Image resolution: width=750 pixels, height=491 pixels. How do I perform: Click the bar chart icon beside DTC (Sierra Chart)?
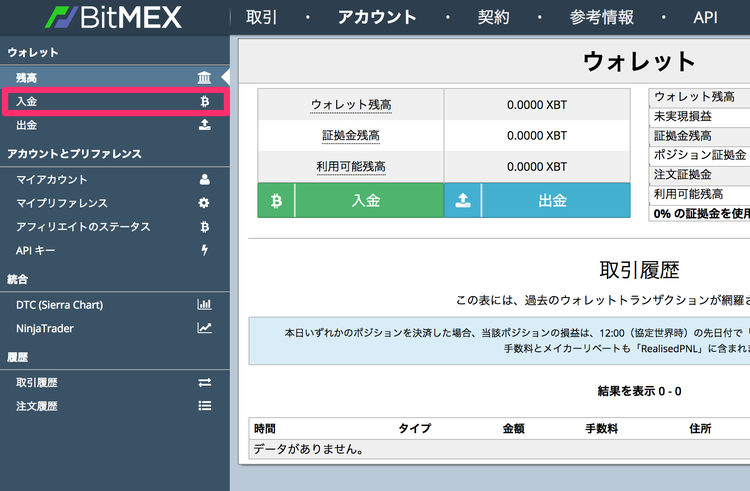point(204,305)
